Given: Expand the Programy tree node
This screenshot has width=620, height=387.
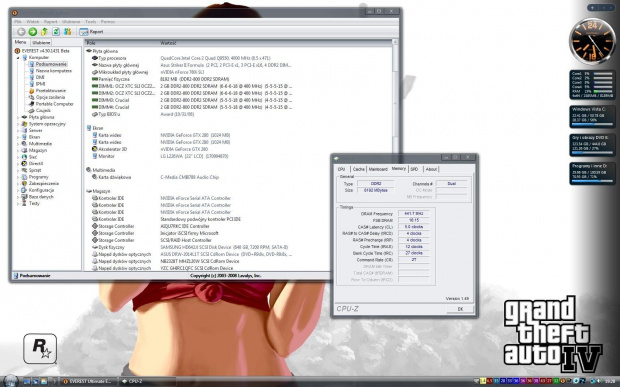Looking at the screenshot, I should [x=18, y=177].
